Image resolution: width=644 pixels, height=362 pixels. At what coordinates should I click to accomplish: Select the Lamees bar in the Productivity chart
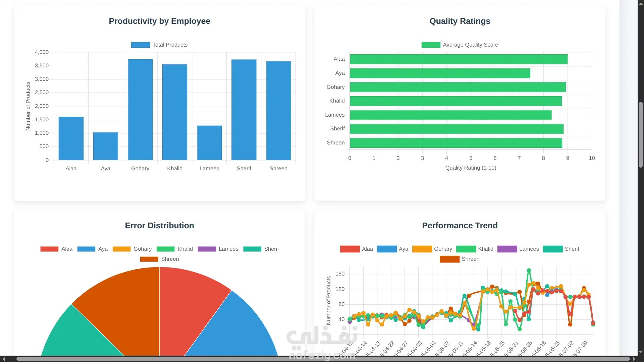coord(209,143)
